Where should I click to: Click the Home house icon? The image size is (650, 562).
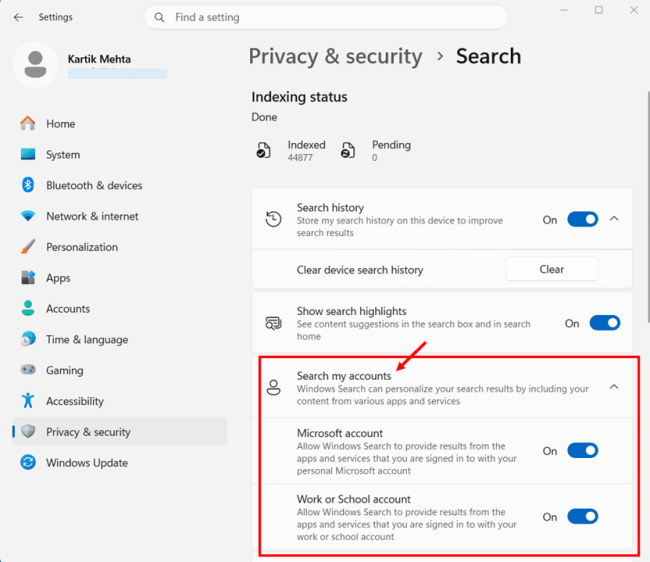(x=28, y=124)
